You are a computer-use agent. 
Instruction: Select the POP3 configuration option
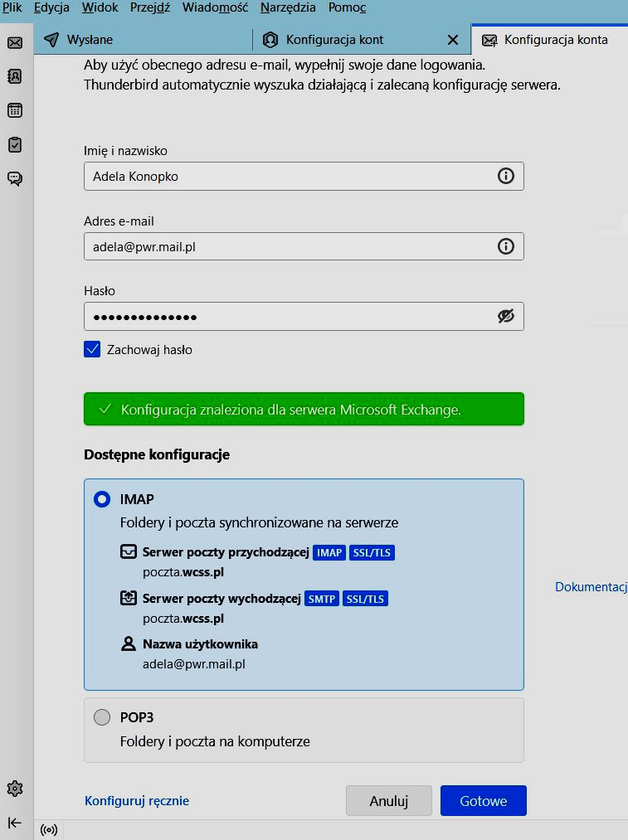(102, 717)
